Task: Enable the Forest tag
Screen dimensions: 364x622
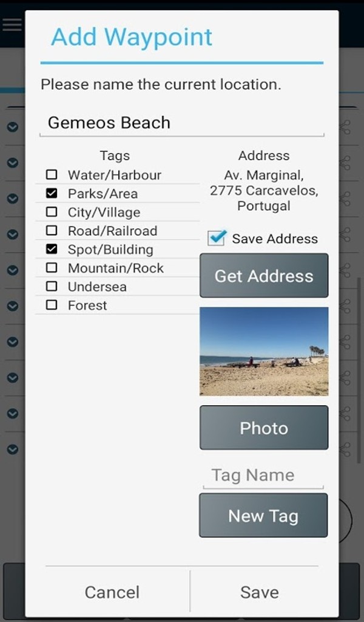Action: coord(53,305)
